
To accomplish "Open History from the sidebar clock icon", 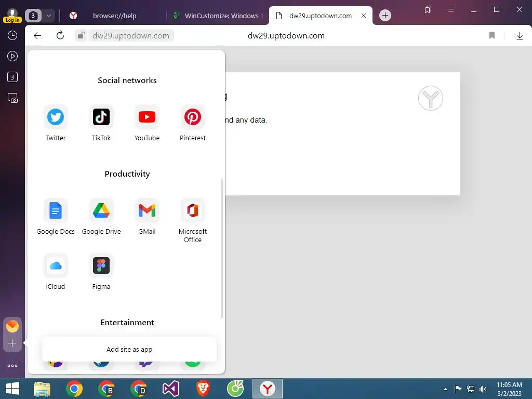I will (12, 35).
